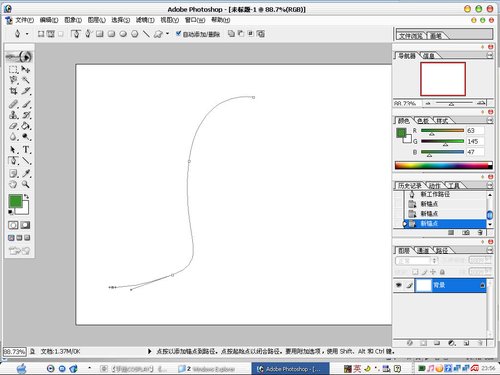Viewport: 500px width, 375px height.
Task: Select the Crop tool in toolbox
Action: (x=13, y=91)
